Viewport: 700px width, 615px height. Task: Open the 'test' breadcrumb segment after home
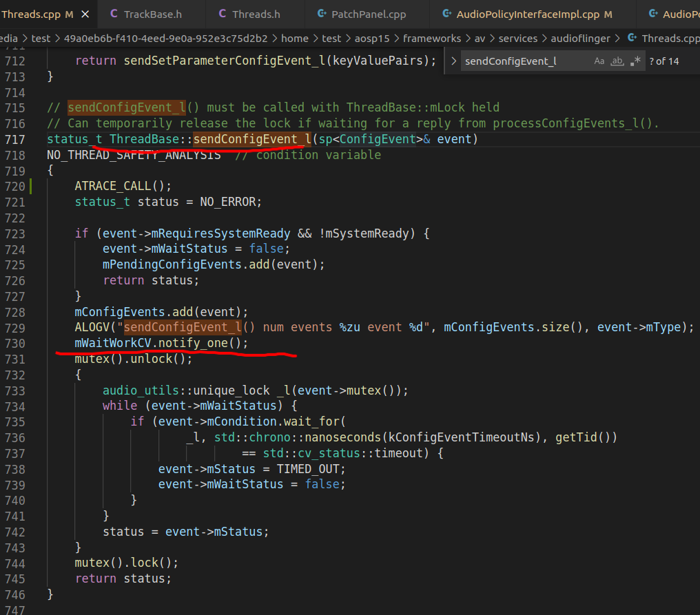(x=331, y=39)
